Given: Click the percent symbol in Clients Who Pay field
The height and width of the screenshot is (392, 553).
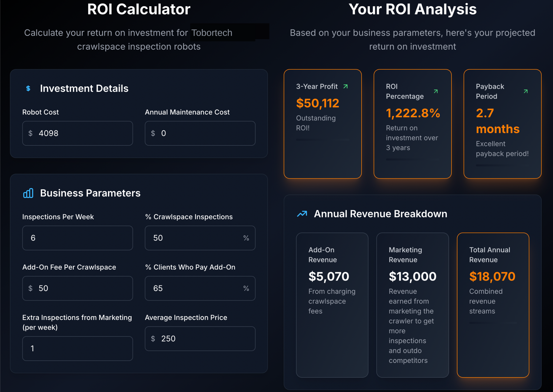Looking at the screenshot, I should [x=246, y=288].
